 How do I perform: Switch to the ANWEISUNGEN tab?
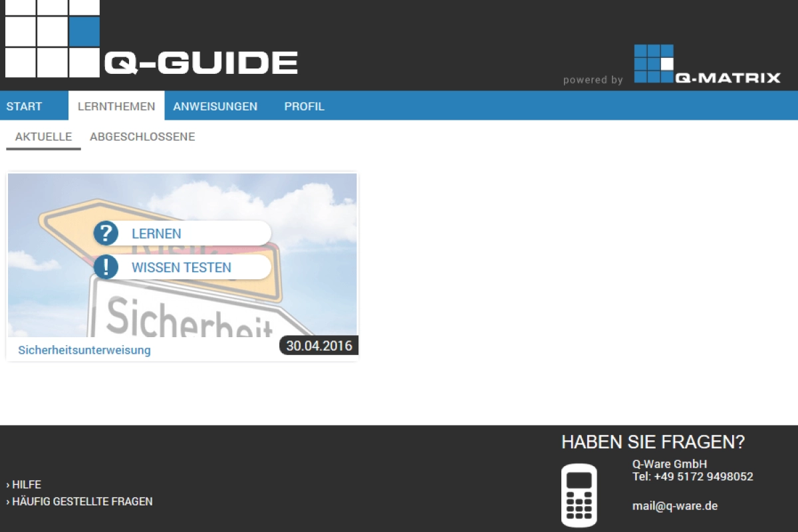(215, 106)
